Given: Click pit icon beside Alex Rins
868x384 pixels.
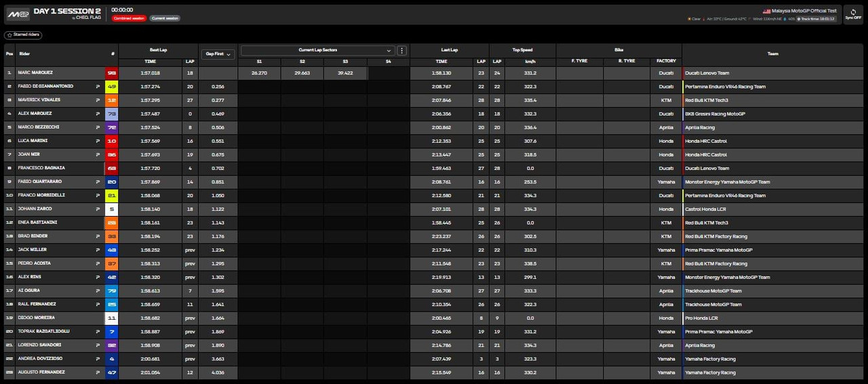Looking at the screenshot, I should click(x=98, y=277).
